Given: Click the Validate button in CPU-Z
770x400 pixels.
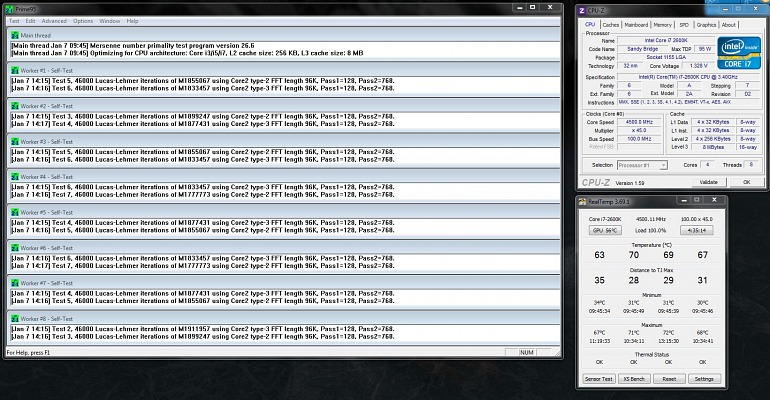Looking at the screenshot, I should tap(708, 182).
